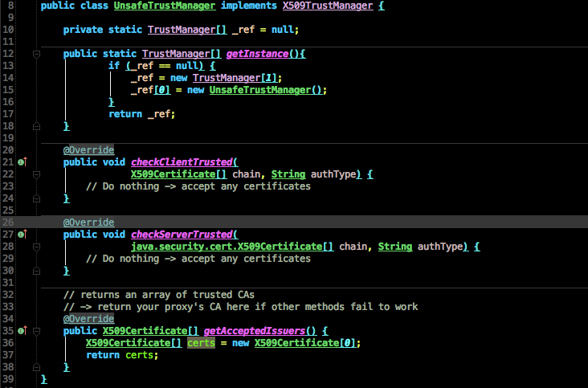Click the X509Certificate[] return type on line 35
The width and height of the screenshot is (588, 388).
pyautogui.click(x=150, y=331)
